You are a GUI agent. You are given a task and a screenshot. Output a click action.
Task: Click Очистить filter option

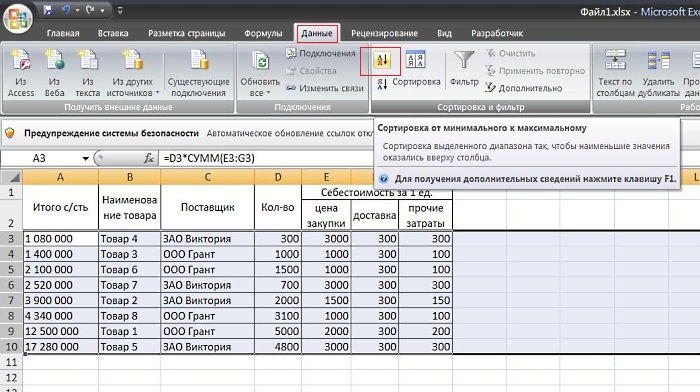(510, 53)
